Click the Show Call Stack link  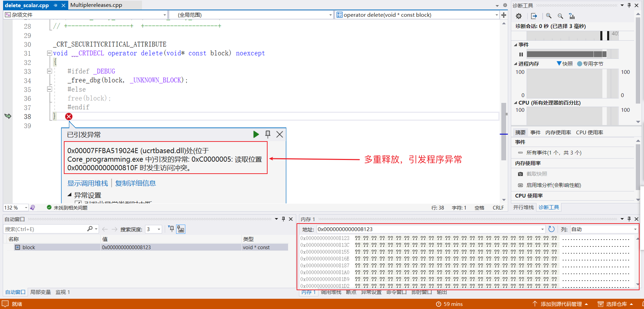click(88, 183)
